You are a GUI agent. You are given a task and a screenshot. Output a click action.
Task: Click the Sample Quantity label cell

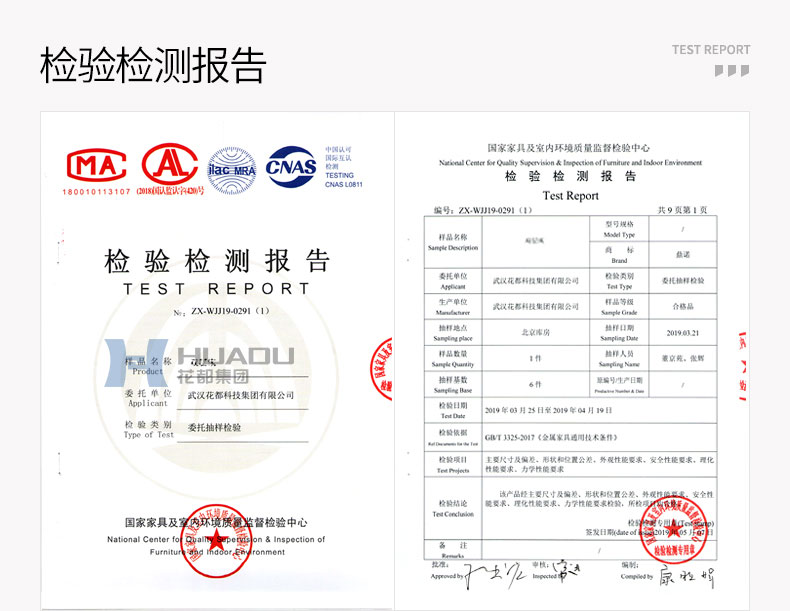pos(453,359)
